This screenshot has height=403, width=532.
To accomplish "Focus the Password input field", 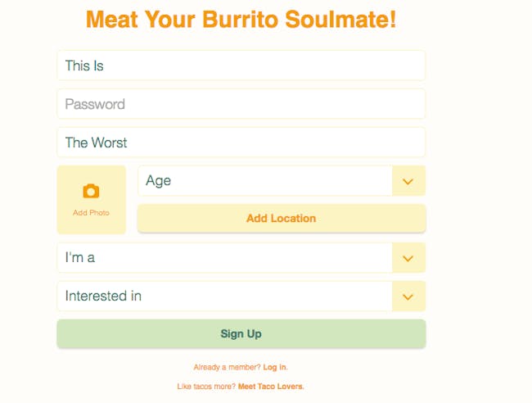I will click(241, 104).
